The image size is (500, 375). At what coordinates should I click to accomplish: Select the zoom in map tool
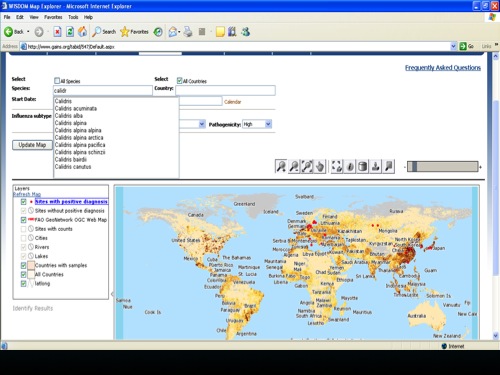[281, 166]
